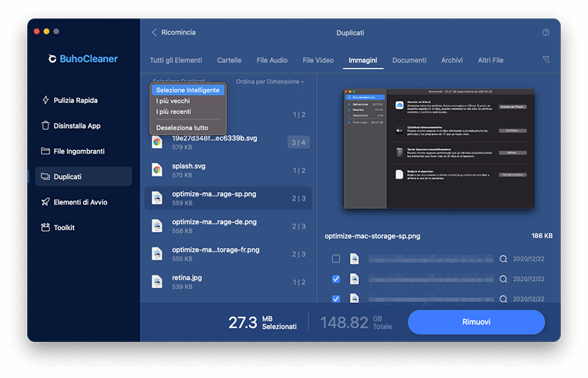Reveal third duplicate with magnifier icon

point(503,299)
